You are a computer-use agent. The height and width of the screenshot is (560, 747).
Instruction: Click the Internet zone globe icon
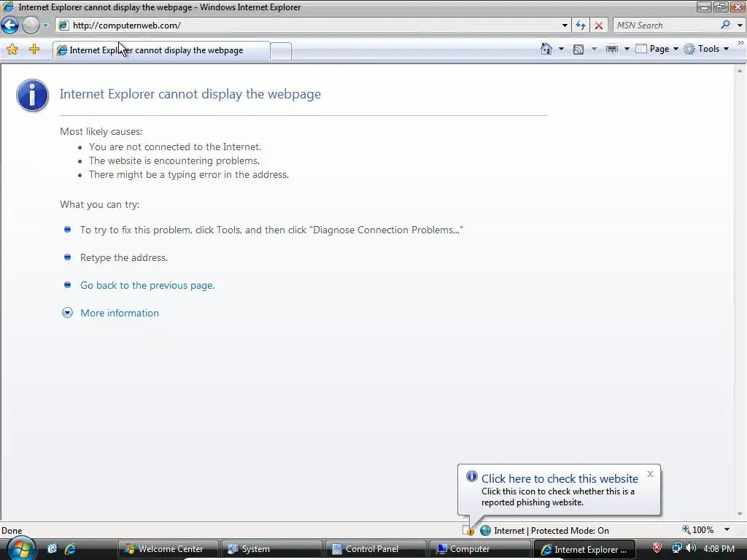pos(485,530)
